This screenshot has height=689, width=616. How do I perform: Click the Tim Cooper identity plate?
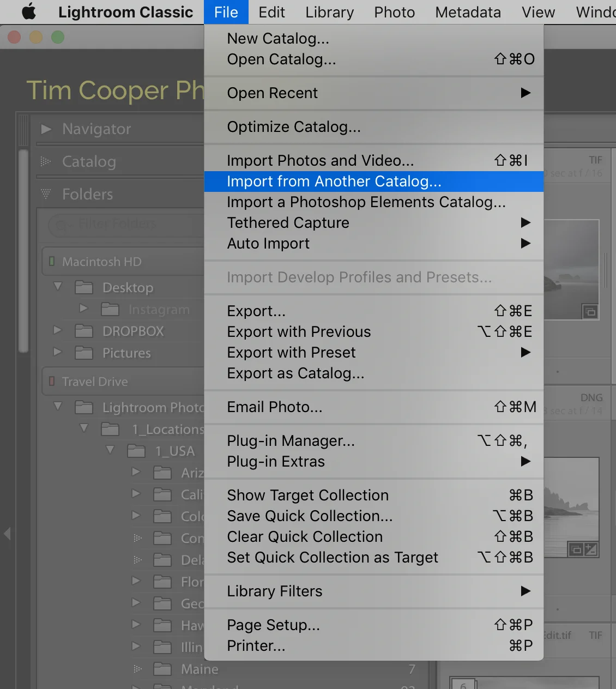point(116,90)
